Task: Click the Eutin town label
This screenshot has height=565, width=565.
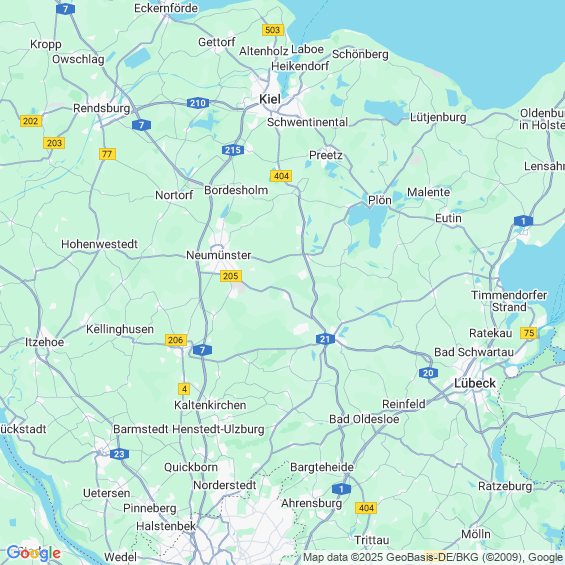Action: point(448,218)
